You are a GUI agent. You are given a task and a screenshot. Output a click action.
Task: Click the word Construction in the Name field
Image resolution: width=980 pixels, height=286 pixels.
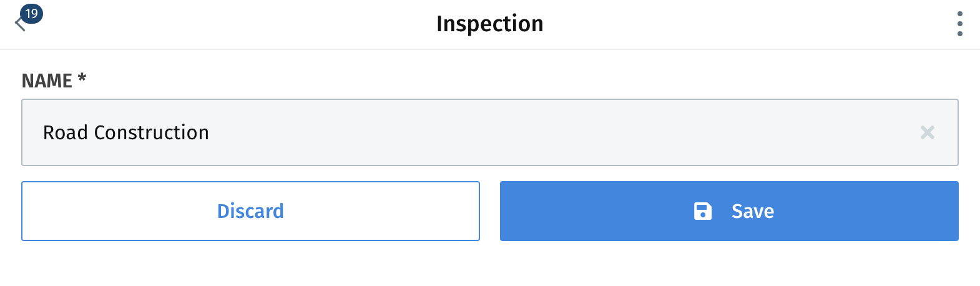point(151,132)
